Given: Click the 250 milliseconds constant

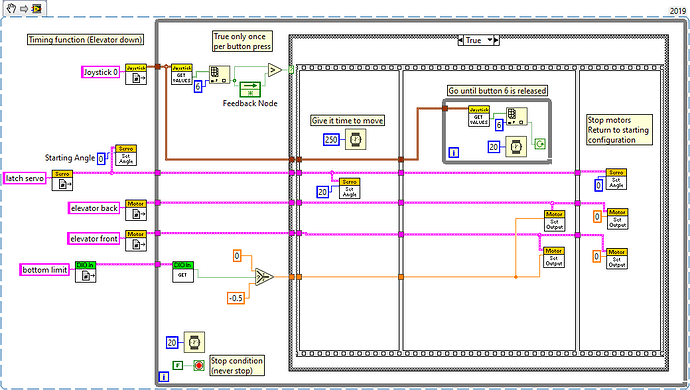Looking at the screenshot, I should pos(331,140).
